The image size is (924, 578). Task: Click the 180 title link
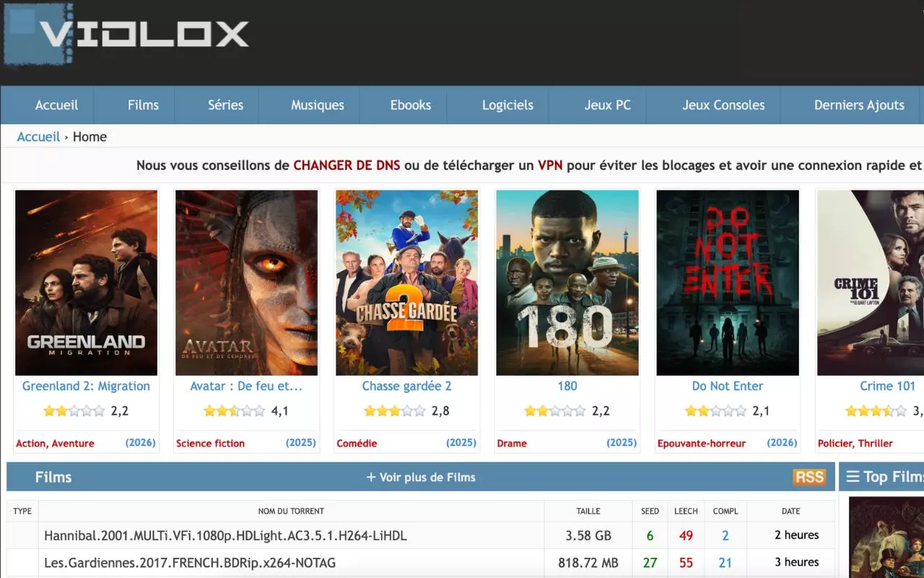coord(567,387)
